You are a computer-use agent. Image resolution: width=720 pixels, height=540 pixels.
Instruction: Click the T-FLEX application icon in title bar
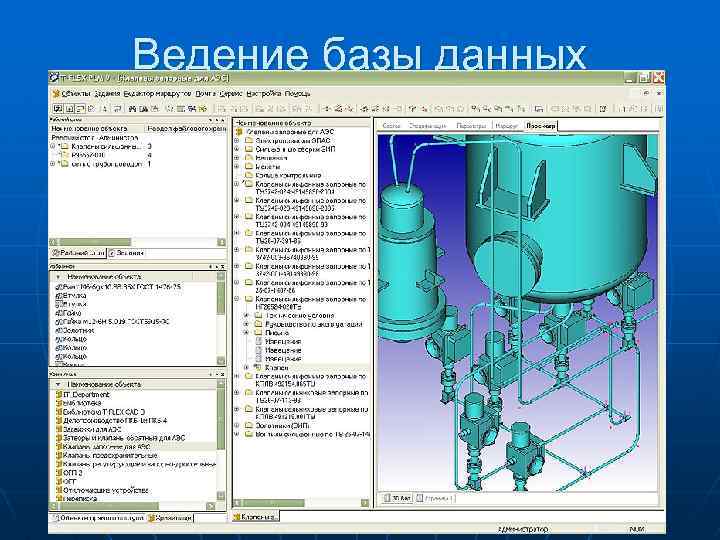55,78
